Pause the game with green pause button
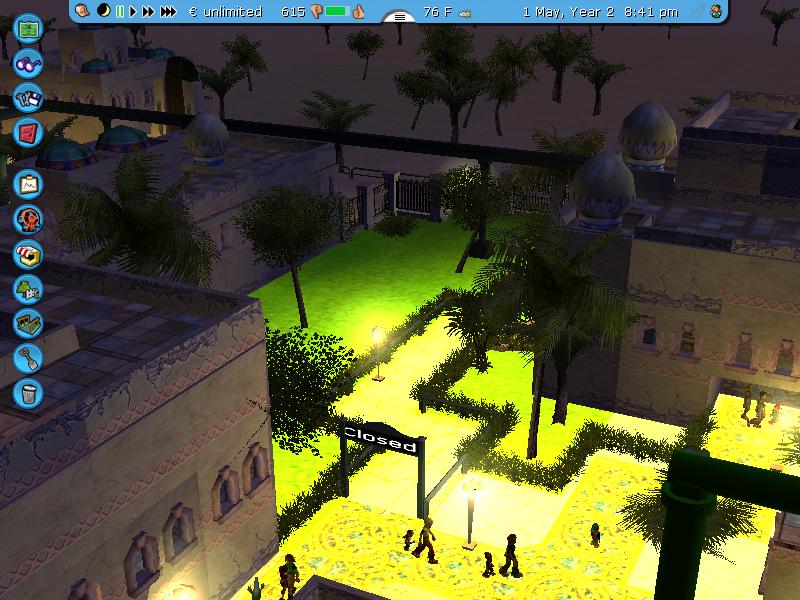800x600 pixels. tap(120, 11)
